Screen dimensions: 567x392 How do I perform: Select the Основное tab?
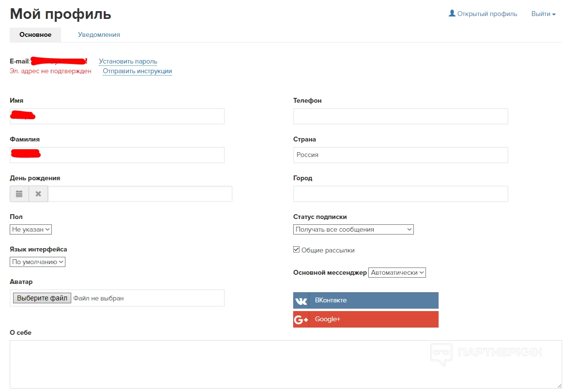(x=35, y=35)
